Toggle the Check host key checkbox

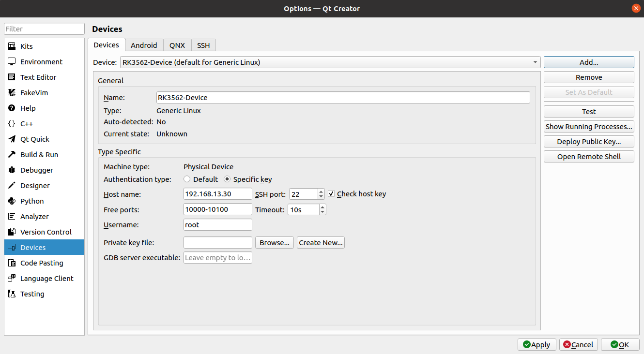pyautogui.click(x=331, y=194)
